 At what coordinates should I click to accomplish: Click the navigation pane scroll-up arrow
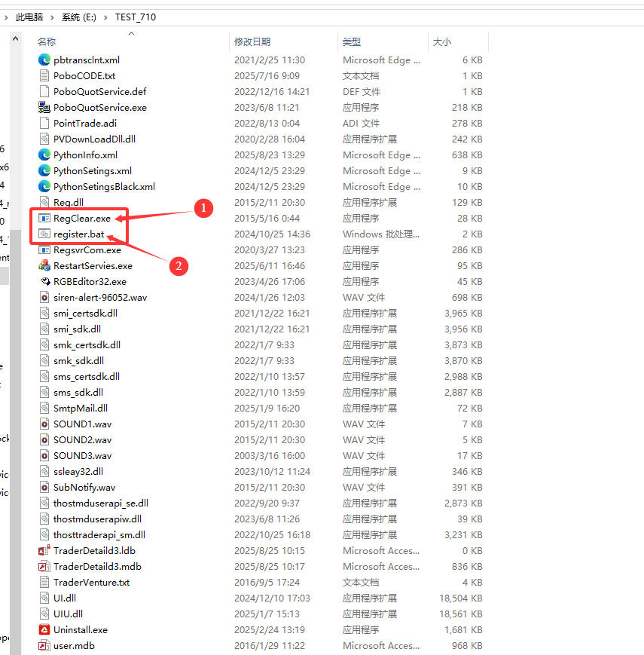pyautogui.click(x=16, y=38)
